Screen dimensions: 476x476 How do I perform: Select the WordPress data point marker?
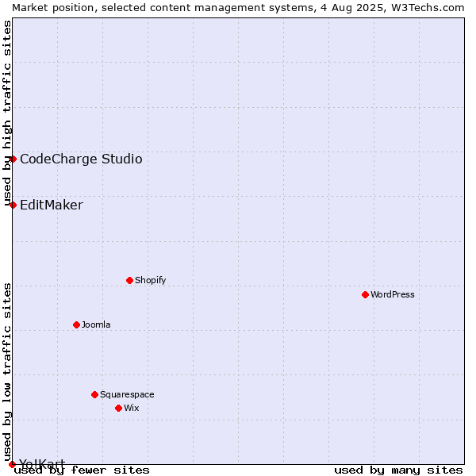tap(365, 295)
